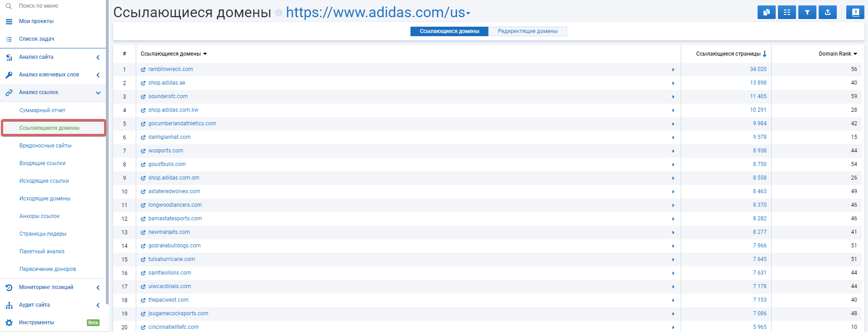Click 34 020 referring pages count
The image size is (868, 332).
point(758,69)
